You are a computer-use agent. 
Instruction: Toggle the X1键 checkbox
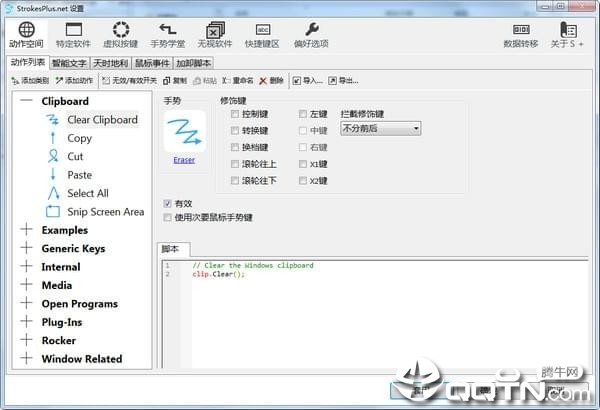click(303, 164)
